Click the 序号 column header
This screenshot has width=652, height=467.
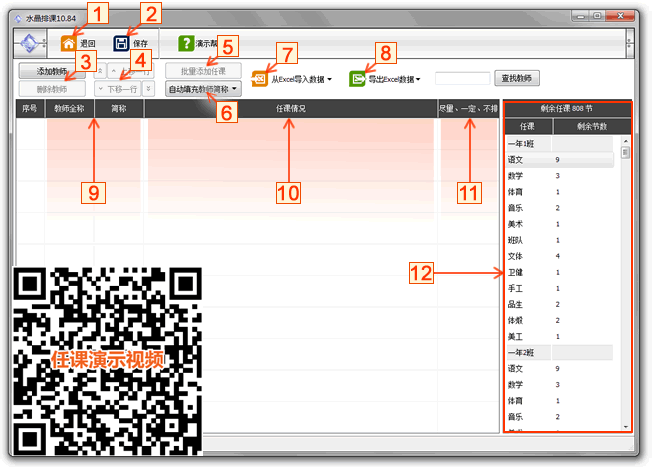click(30, 109)
